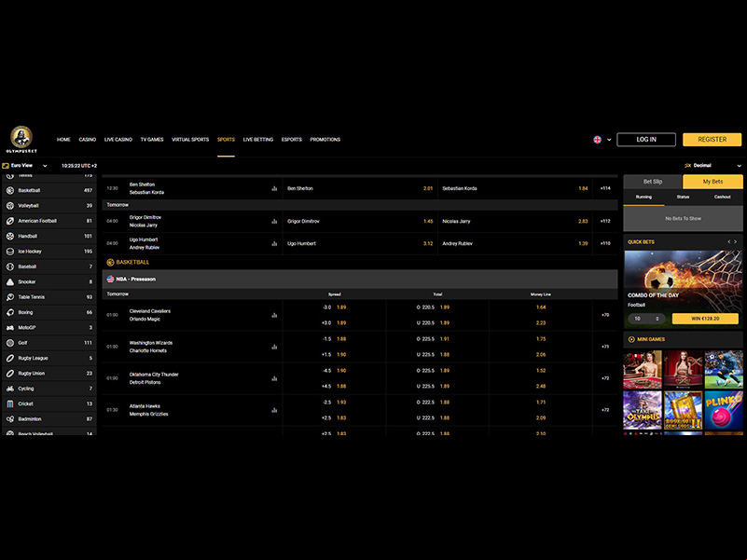Go to Live Betting page
Image resolution: width=747 pixels, height=560 pixels.
pyautogui.click(x=258, y=140)
